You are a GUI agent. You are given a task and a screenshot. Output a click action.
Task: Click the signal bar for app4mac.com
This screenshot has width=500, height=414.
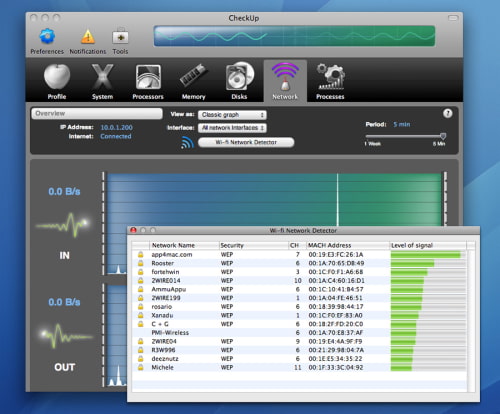tap(428, 255)
